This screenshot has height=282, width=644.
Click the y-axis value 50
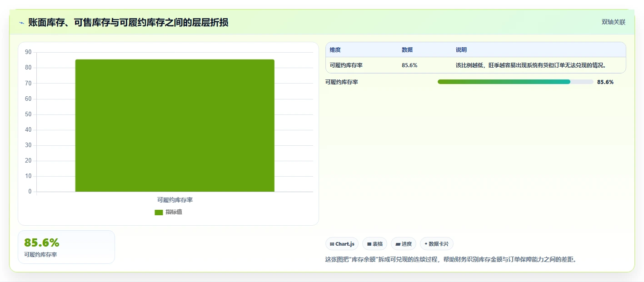pyautogui.click(x=28, y=114)
